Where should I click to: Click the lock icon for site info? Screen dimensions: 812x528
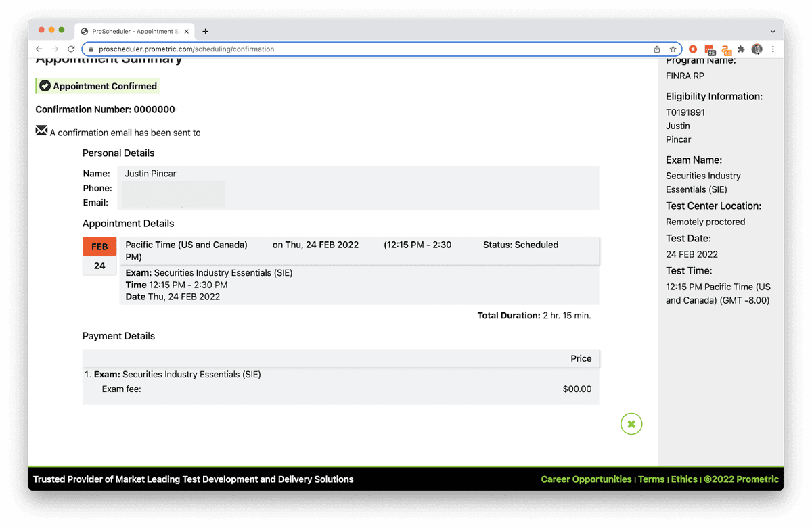coord(91,49)
